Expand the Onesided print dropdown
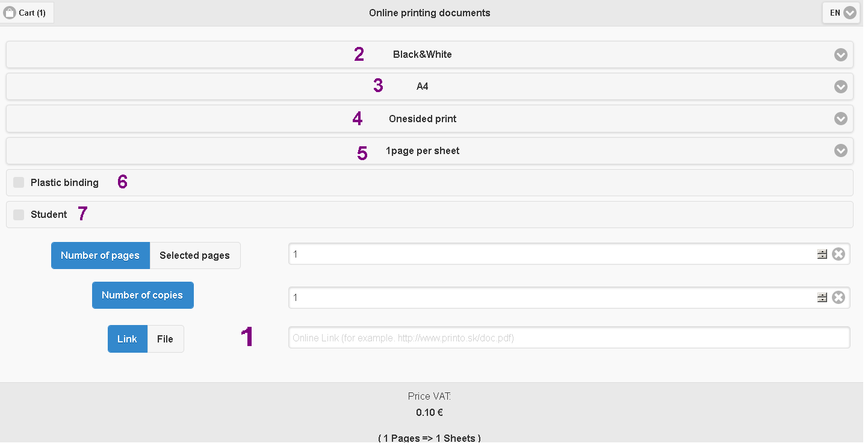Viewport: 868px width, 446px height. (429, 119)
